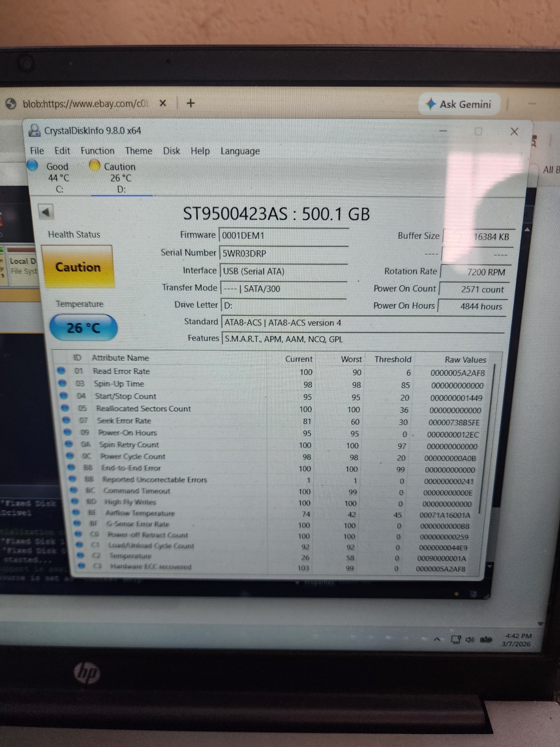This screenshot has width=560, height=747.
Task: Click the status dot for Load/Unload Cycle Count
Action: 80,545
